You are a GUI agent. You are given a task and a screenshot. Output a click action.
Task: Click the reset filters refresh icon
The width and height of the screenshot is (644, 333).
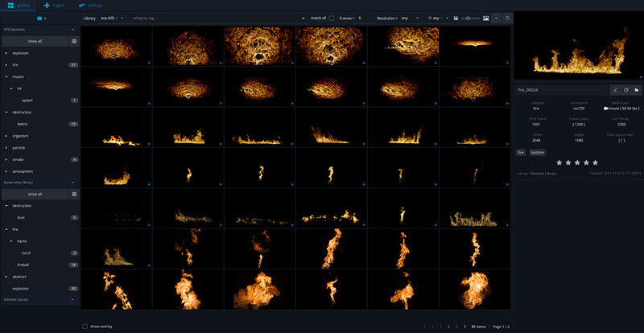(x=507, y=18)
